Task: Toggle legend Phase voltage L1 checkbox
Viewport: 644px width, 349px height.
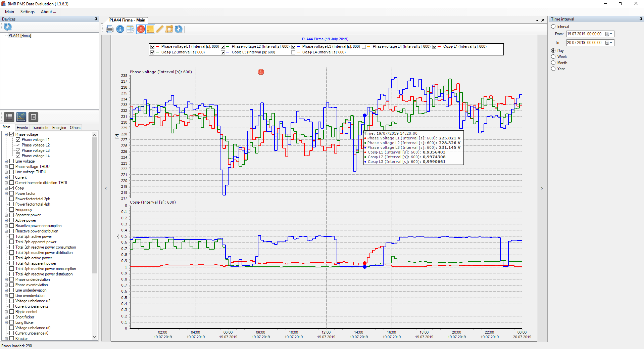Action: [x=153, y=47]
